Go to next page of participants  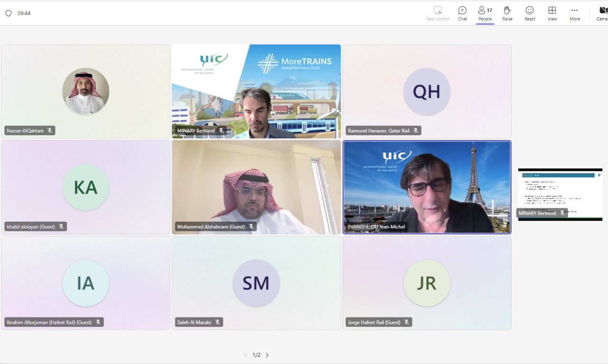pos(267,355)
